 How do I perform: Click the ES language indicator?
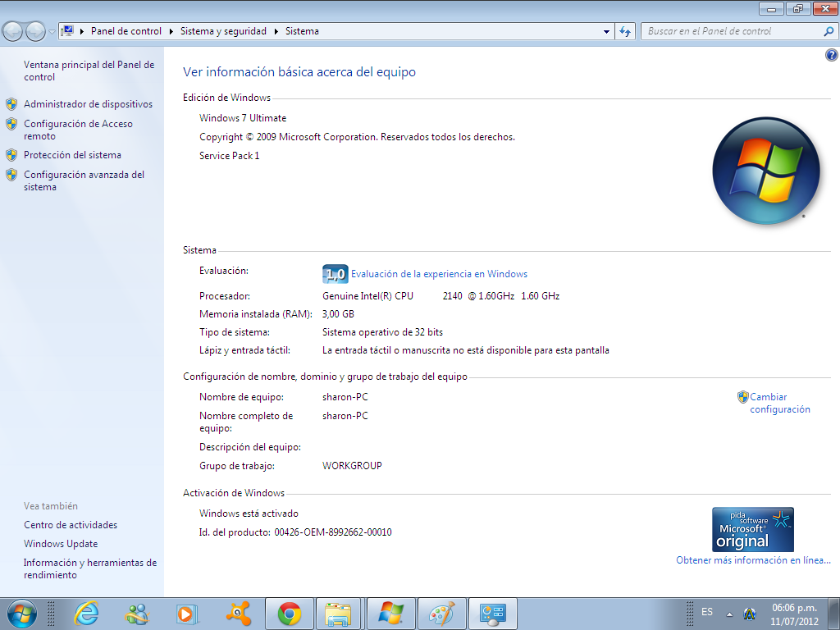point(707,612)
